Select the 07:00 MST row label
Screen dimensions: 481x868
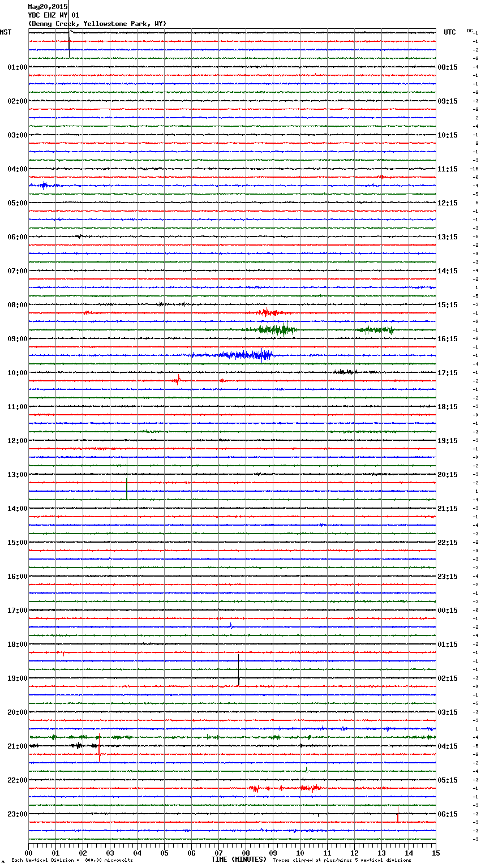tap(18, 271)
